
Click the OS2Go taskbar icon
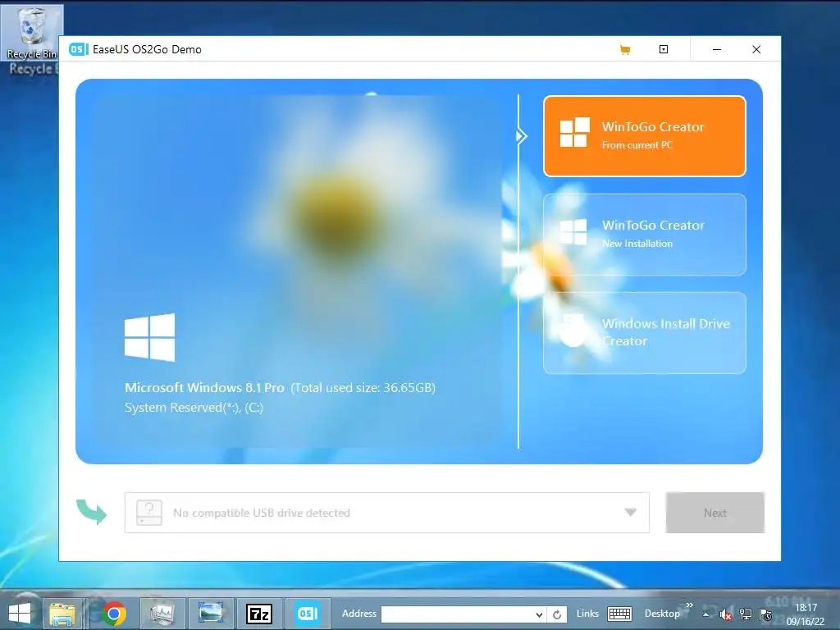coord(308,614)
